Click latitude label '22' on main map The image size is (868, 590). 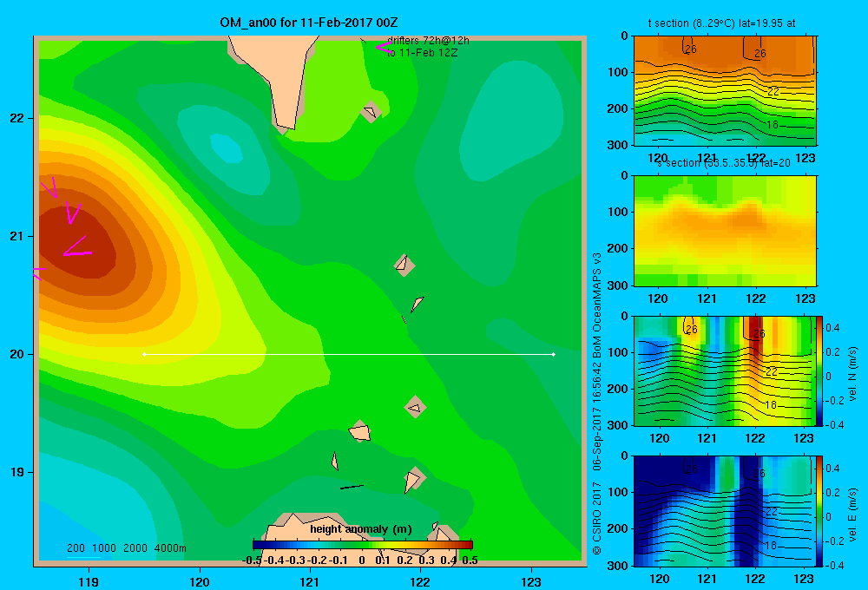[x=17, y=118]
